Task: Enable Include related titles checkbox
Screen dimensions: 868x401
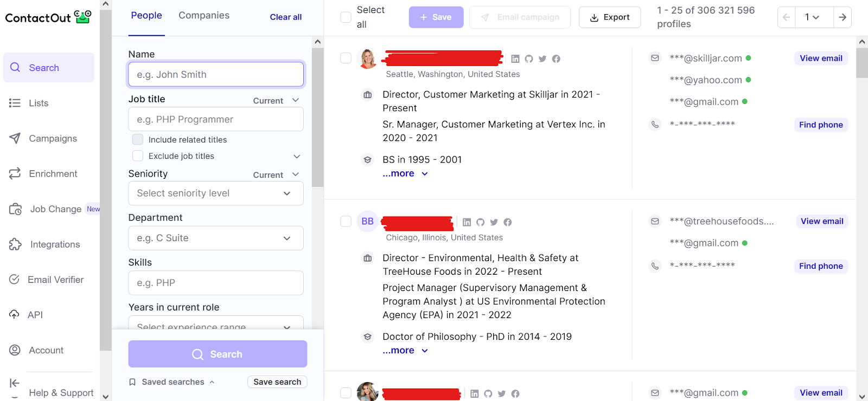Action: [x=138, y=139]
